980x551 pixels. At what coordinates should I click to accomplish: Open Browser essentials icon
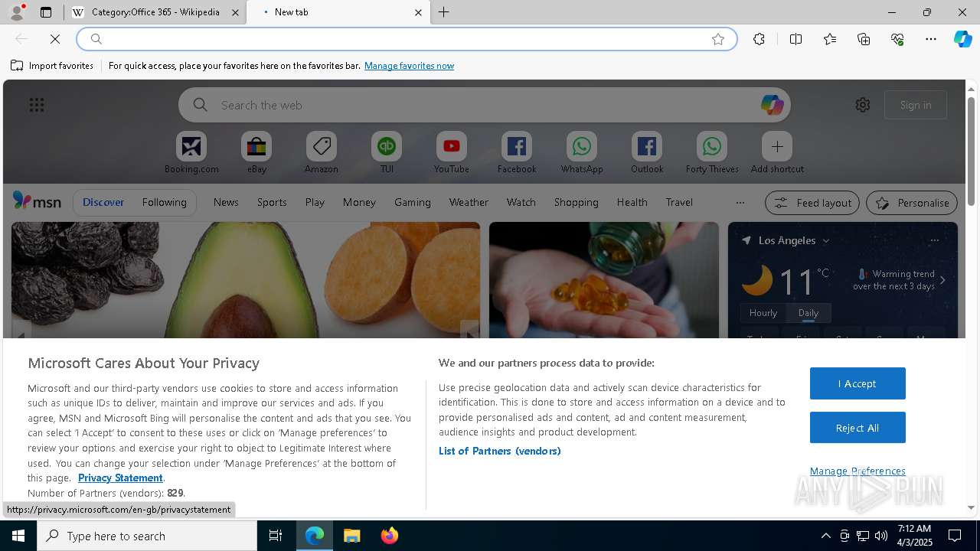[x=897, y=39]
